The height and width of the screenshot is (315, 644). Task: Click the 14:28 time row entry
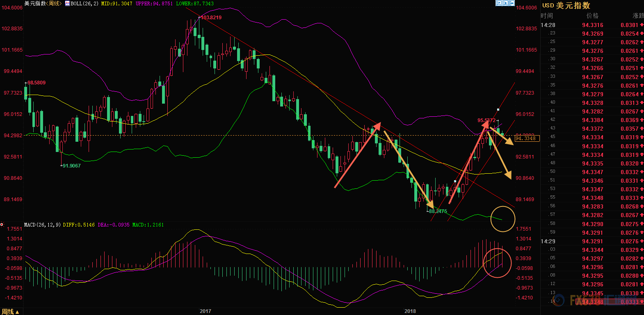[x=548, y=25]
